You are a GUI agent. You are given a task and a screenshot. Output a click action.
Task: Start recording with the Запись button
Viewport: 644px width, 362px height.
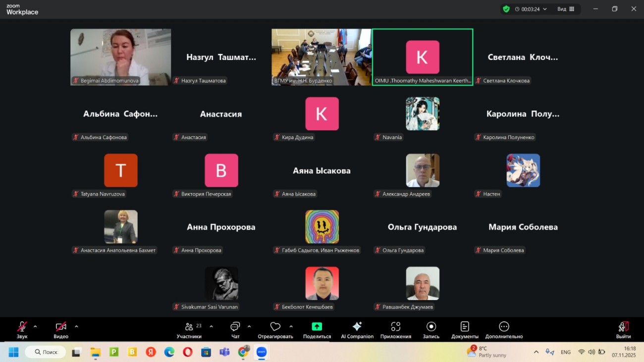click(431, 330)
